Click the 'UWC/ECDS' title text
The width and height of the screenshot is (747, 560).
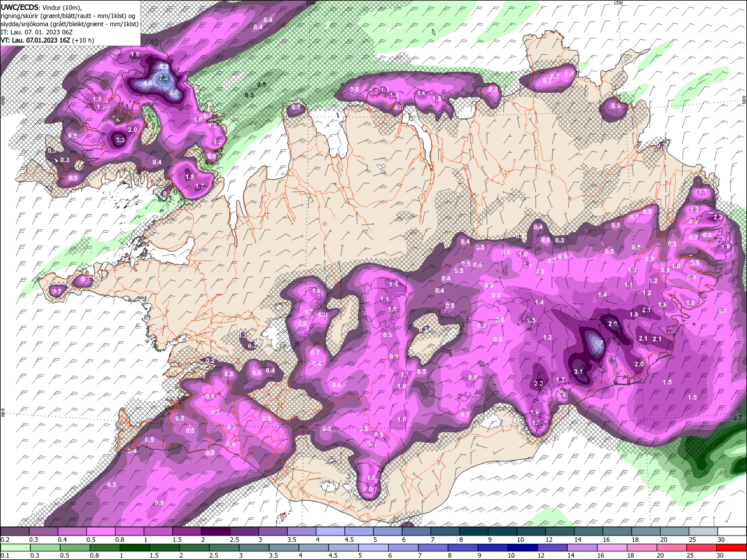(x=19, y=7)
